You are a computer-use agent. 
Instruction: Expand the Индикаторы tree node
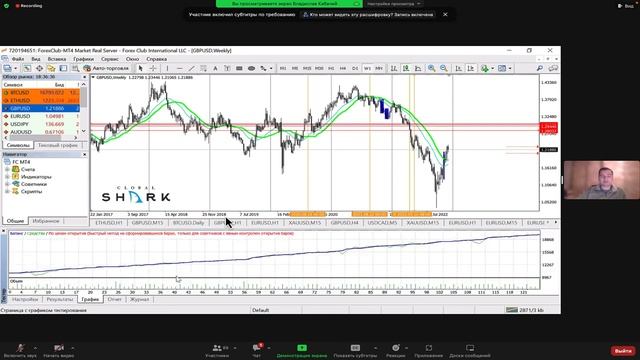tap(7, 177)
